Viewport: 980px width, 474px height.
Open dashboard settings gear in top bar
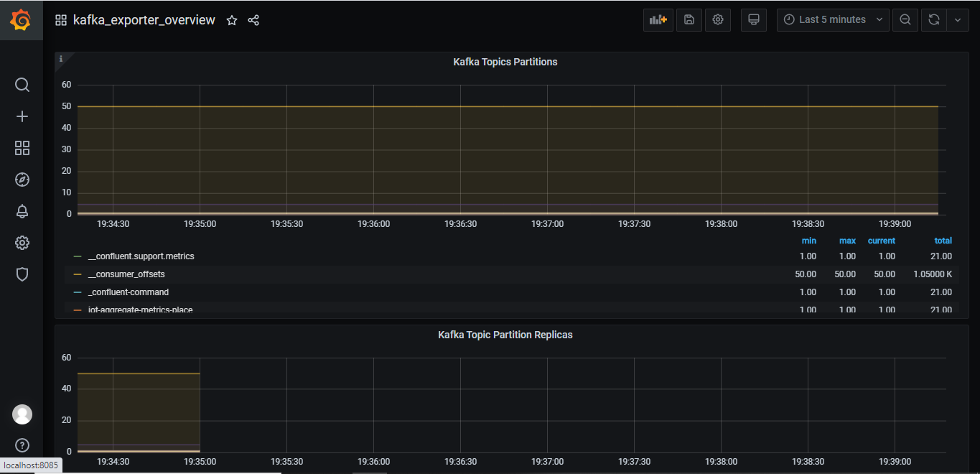coord(718,20)
